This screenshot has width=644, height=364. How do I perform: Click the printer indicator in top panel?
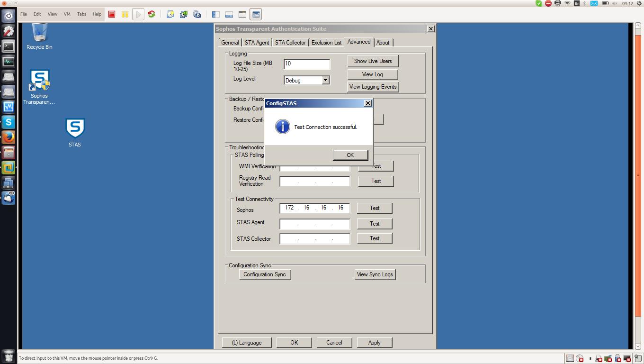pos(557,3)
